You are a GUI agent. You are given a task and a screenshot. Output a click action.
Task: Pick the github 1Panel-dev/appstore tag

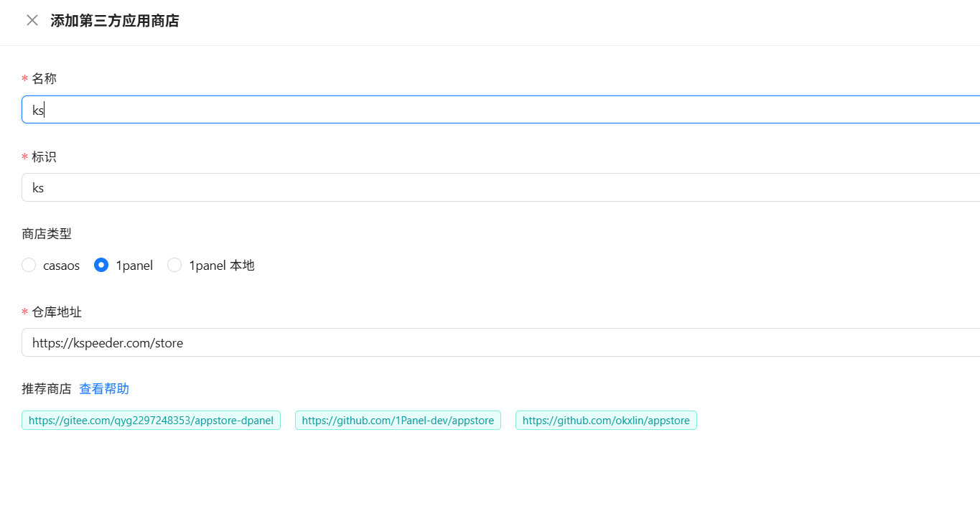point(398,421)
